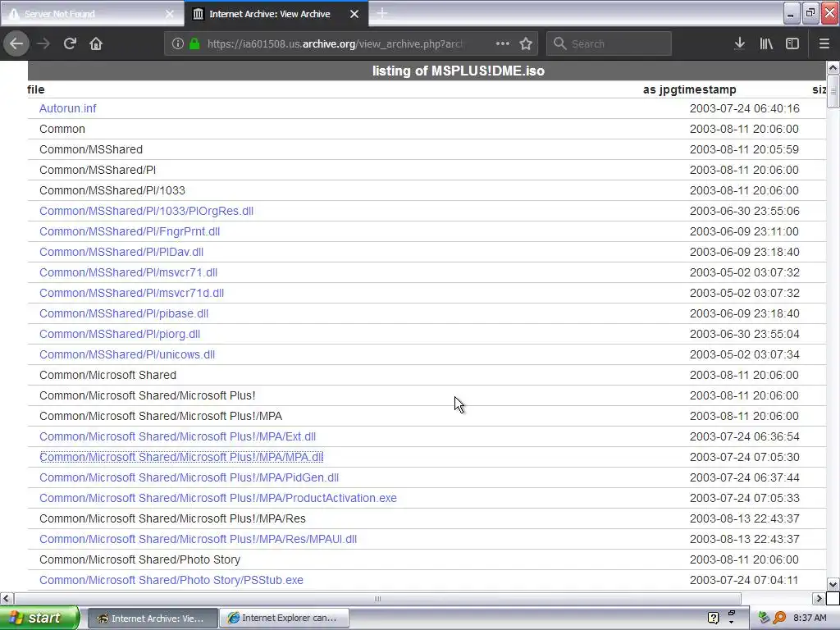Click the horizontal scrollbar left arrow
Screen dimensions: 840x630
7,598
